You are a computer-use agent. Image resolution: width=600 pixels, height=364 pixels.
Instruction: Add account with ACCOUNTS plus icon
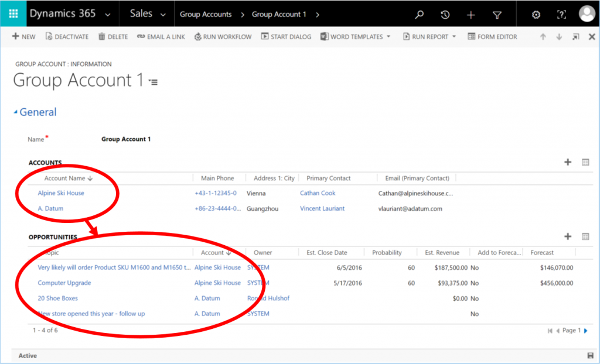[x=567, y=162]
